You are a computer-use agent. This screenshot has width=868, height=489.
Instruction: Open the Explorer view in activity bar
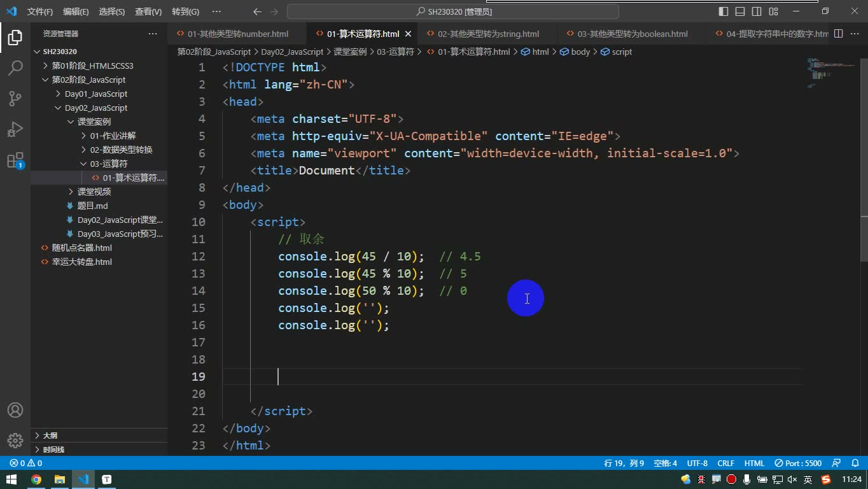(15, 37)
